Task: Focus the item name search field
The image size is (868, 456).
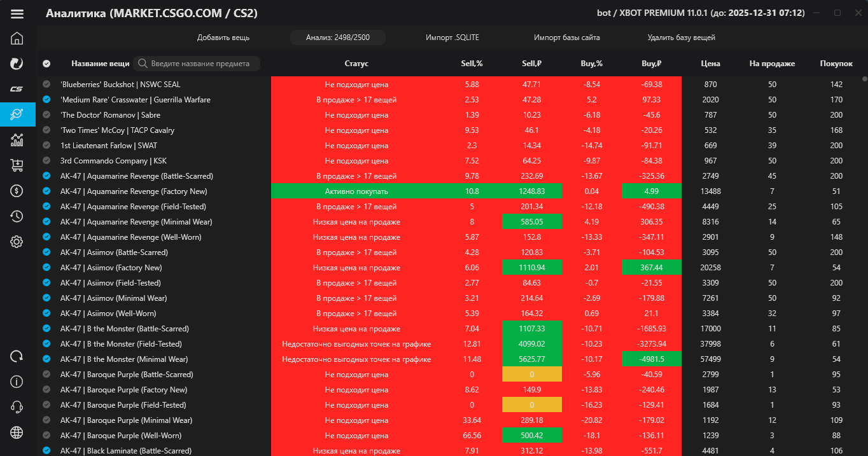Action: [x=204, y=64]
